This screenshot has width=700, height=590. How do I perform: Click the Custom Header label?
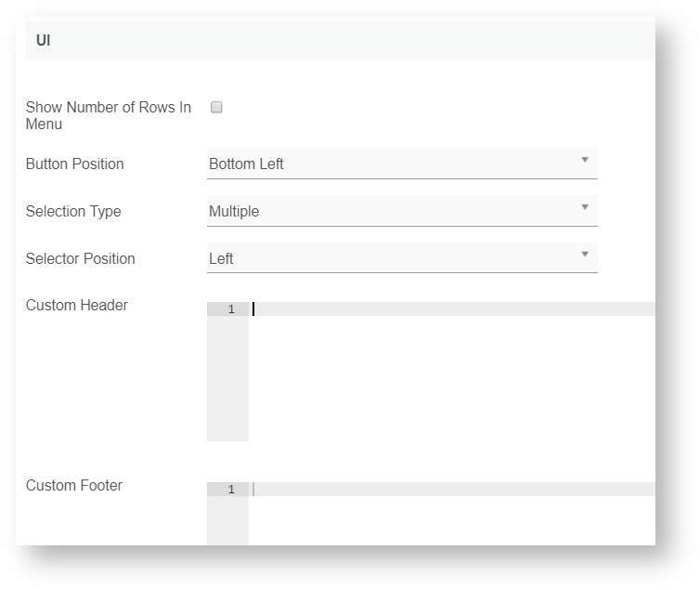[76, 305]
